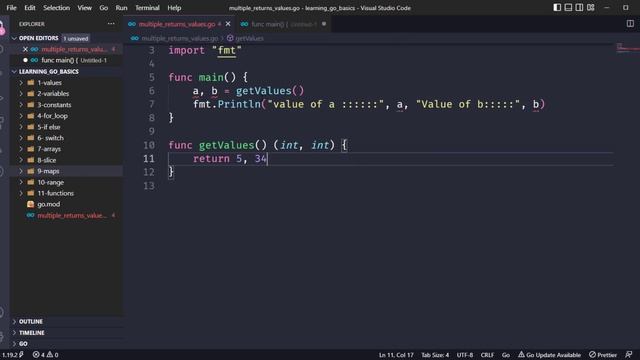The width and height of the screenshot is (640, 360).
Task: Close multiple_returns_values.go in Open Editors
Action: [x=25, y=49]
